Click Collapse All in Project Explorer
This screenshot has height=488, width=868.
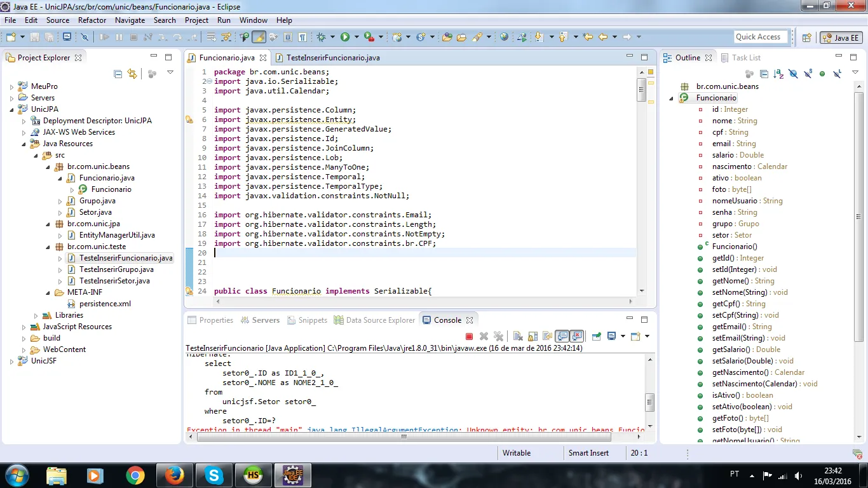click(118, 74)
